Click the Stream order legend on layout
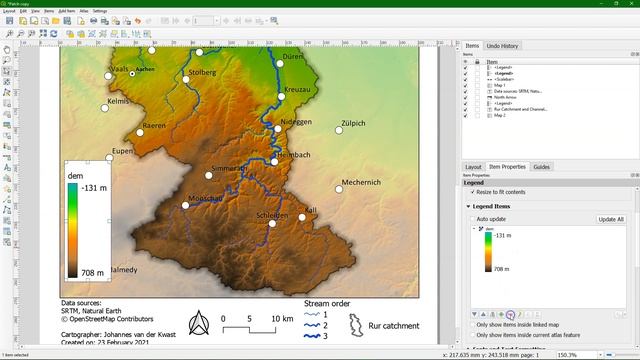640x360 pixels. click(327, 320)
